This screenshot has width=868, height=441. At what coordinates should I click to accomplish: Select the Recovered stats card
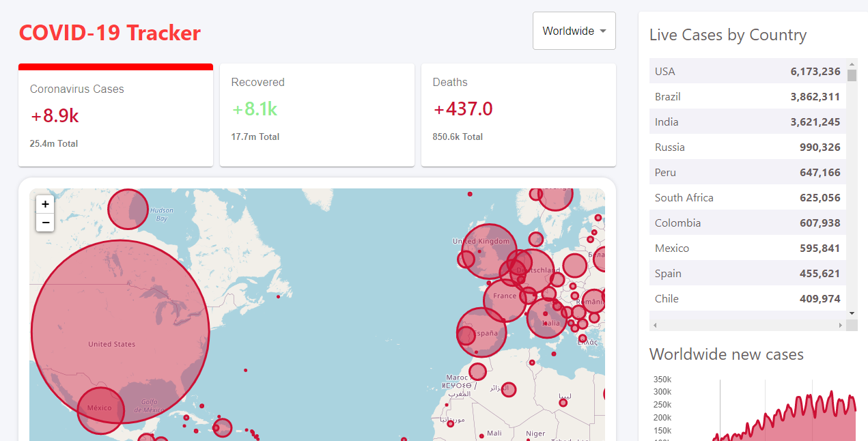point(317,115)
